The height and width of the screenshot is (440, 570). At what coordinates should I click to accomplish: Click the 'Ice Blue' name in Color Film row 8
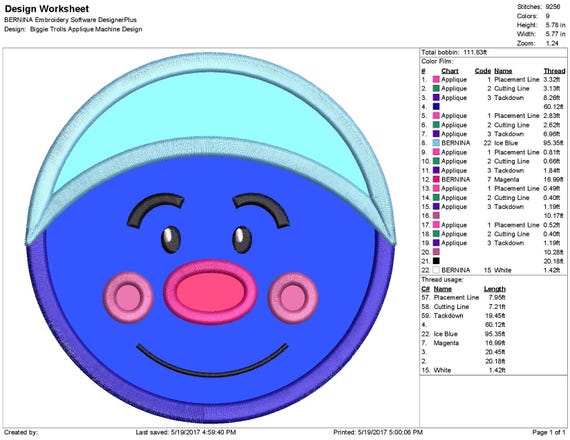point(506,143)
